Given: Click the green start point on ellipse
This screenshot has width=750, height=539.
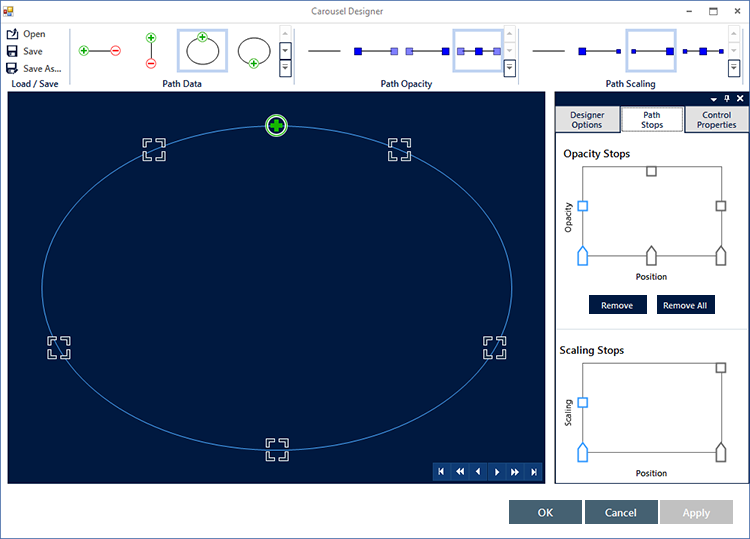Looking at the screenshot, I should tap(277, 126).
